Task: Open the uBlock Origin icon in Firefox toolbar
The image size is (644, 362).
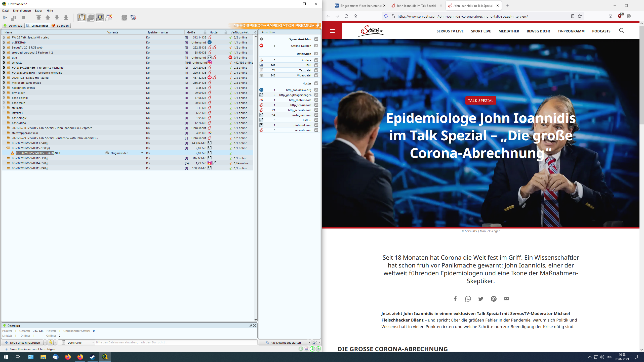Action: tap(619, 16)
